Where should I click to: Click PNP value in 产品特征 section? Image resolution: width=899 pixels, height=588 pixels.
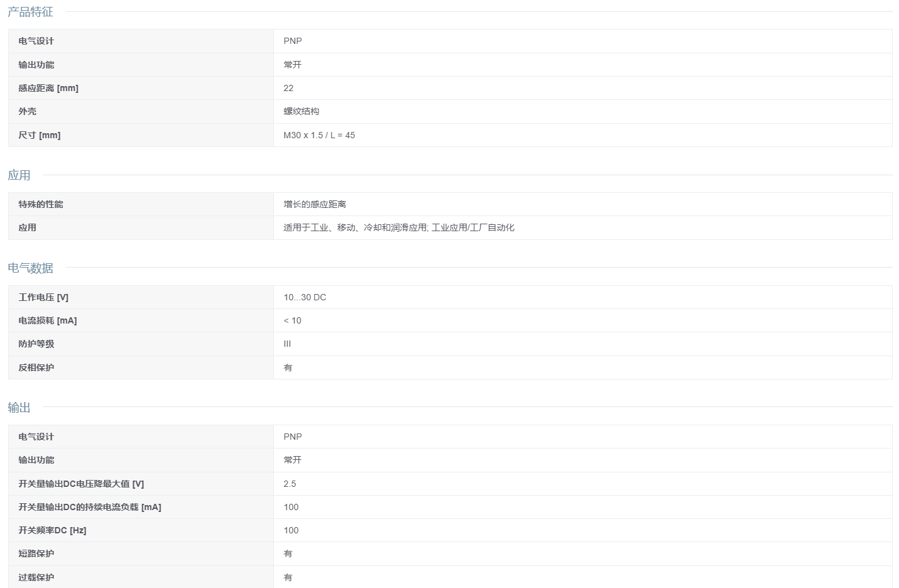click(293, 41)
